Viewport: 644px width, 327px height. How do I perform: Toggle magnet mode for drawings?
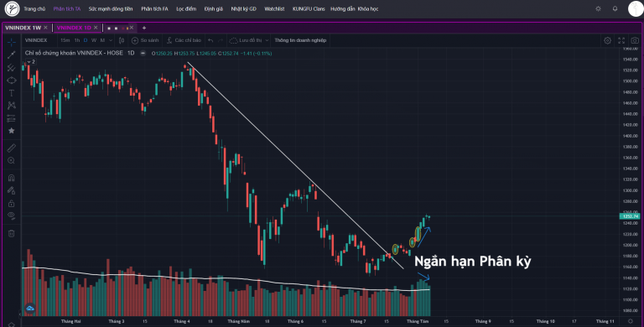click(11, 178)
